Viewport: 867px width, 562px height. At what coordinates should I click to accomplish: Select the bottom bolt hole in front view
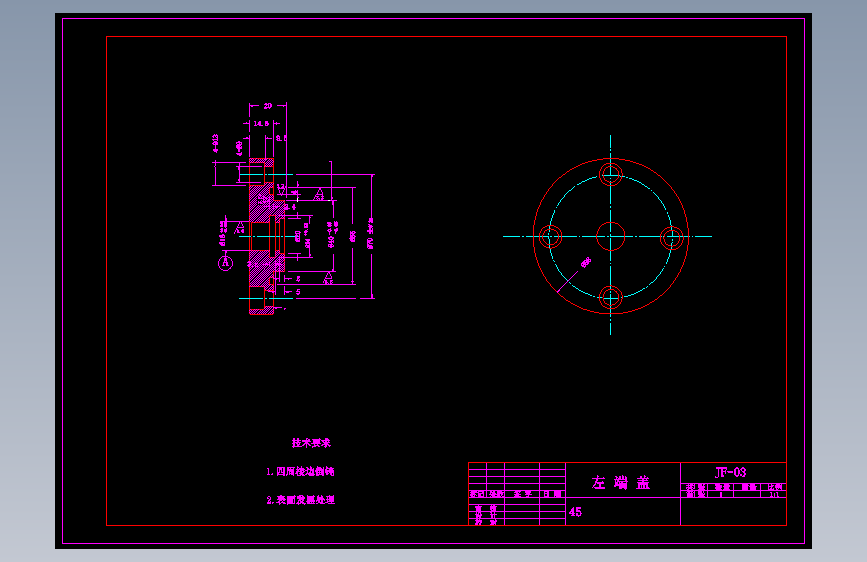610,298
